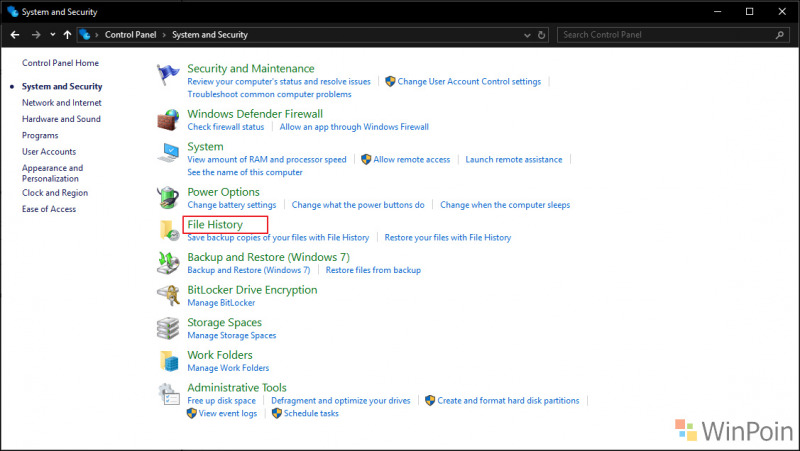
Task: Click the BitLocker Drive Encryption key icon
Action: 168,295
